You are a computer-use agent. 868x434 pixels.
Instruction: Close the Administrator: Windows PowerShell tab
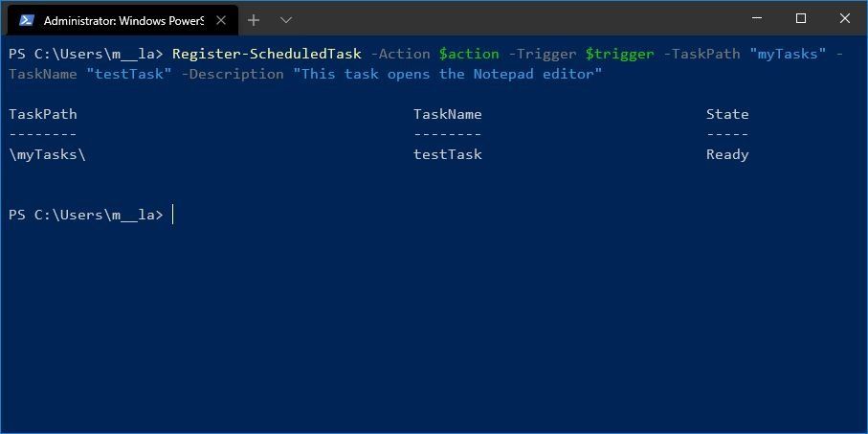click(222, 19)
